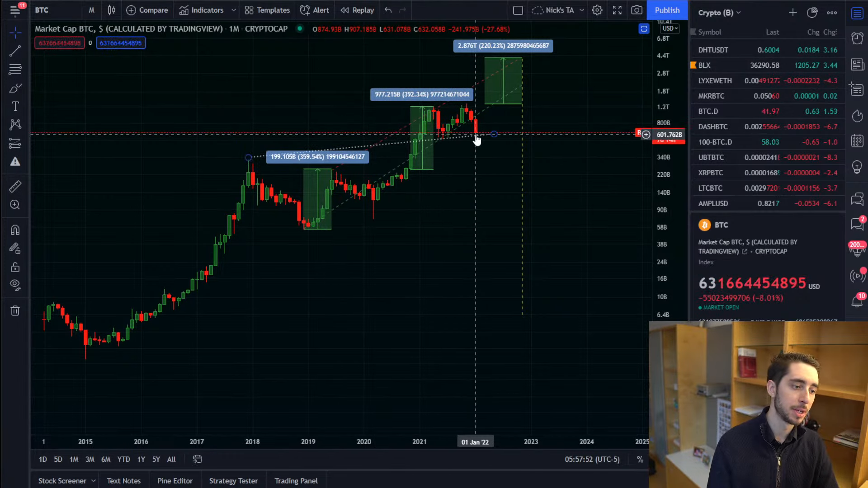Open the Pine Editor tab
Viewport: 868px width, 488px height.
click(x=175, y=481)
